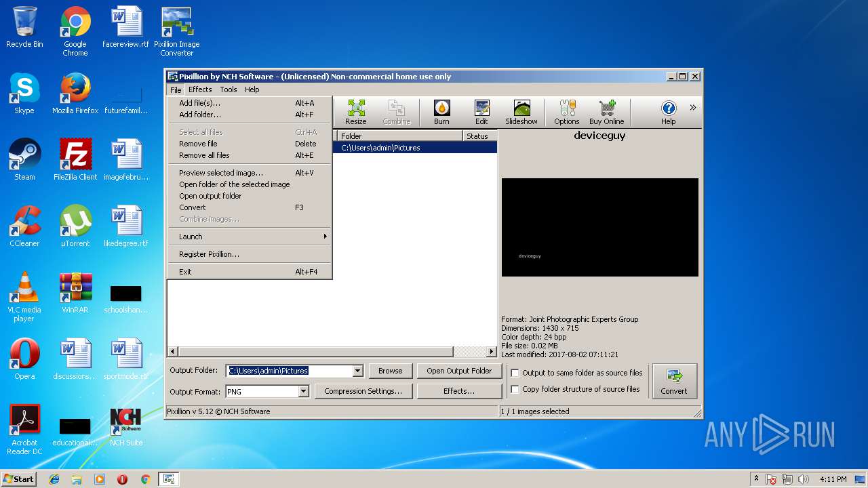Click the volume icon in system tray

(804, 479)
